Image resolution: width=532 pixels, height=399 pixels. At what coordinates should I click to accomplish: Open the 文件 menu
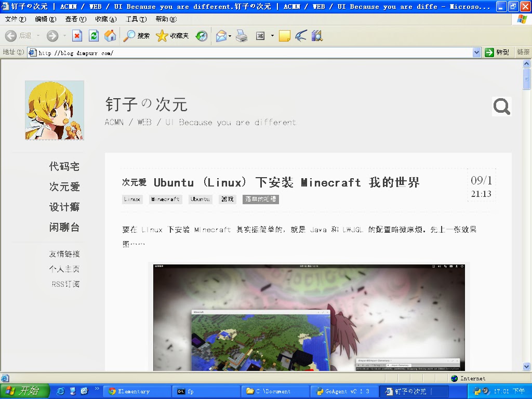point(16,19)
